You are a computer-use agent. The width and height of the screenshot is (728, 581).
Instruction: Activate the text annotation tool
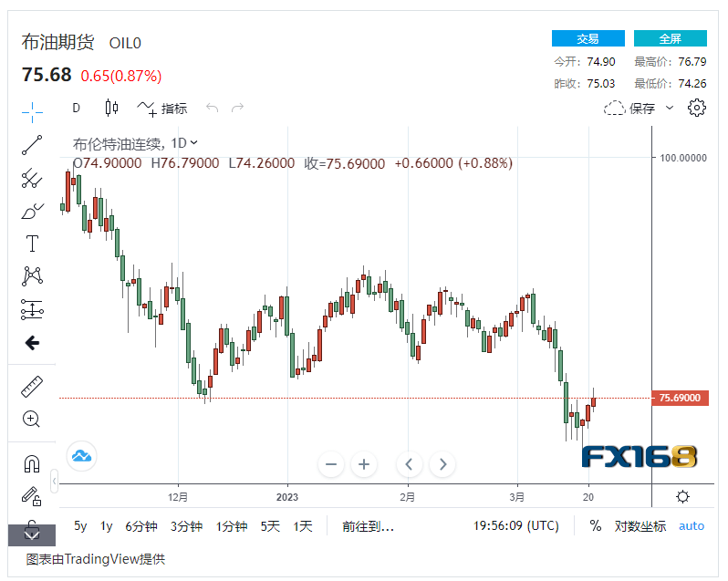(32, 244)
